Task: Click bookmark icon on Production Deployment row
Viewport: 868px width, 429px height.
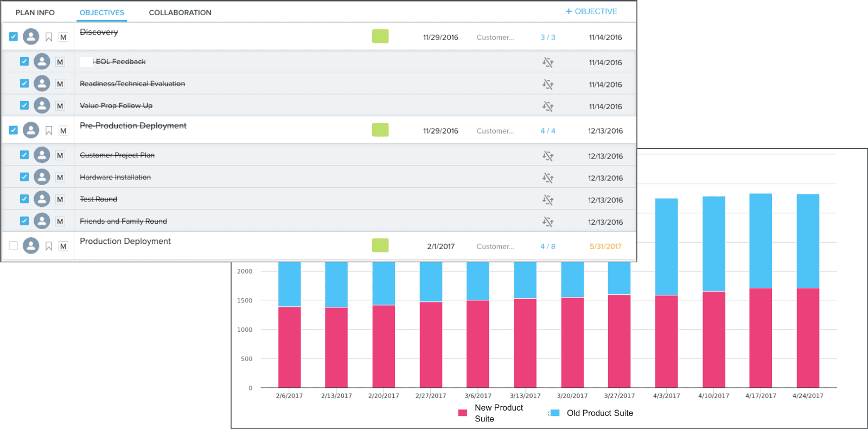Action: pyautogui.click(x=49, y=247)
